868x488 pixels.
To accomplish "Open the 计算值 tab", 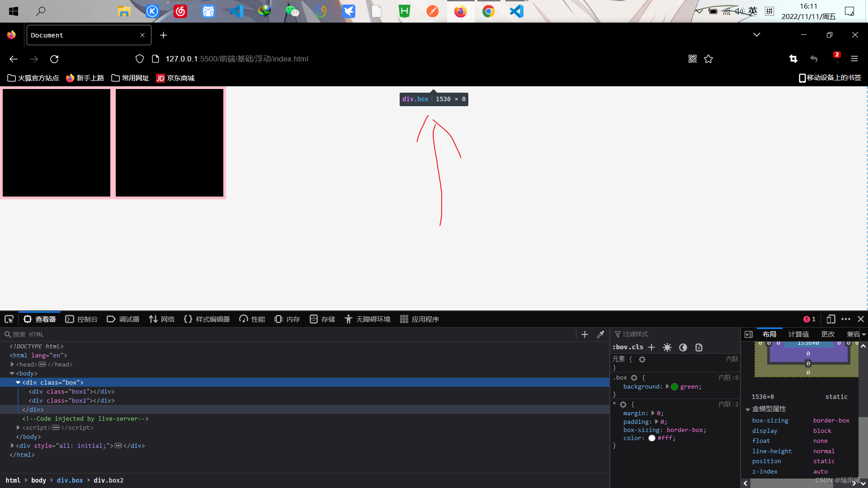I will click(798, 334).
